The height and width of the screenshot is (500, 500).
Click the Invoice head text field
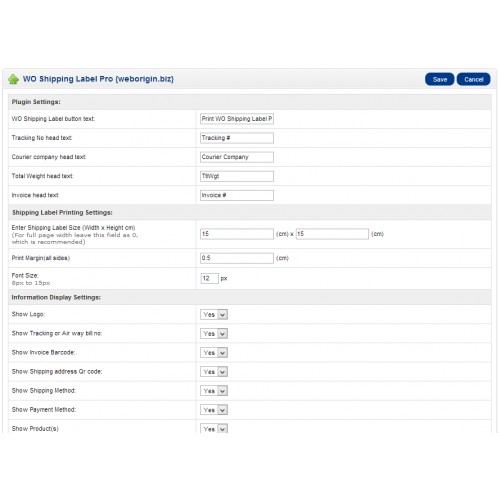[x=237, y=195]
